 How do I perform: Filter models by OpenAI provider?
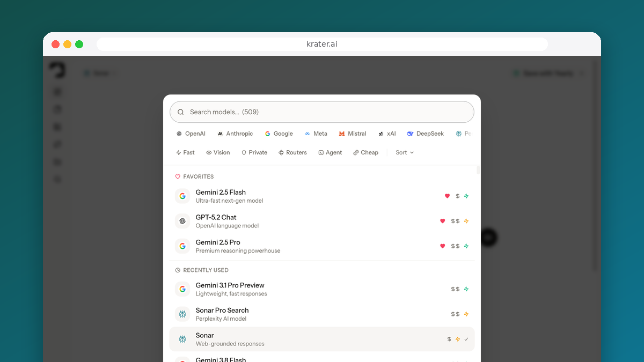pos(191,134)
